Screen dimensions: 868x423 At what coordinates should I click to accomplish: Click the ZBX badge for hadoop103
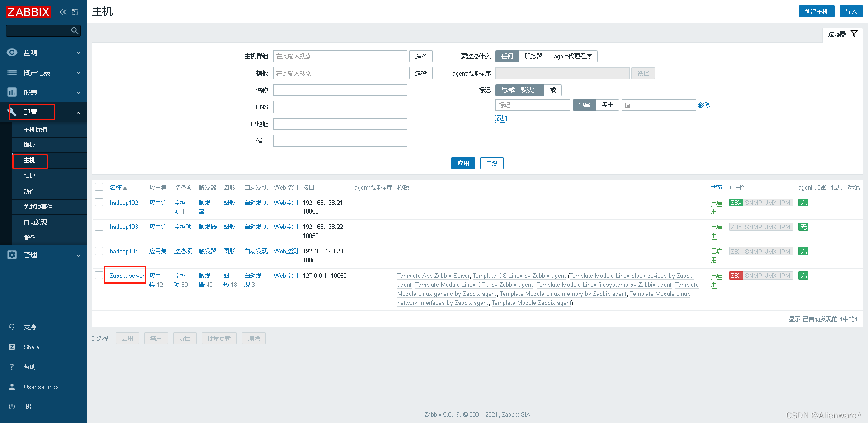click(x=736, y=227)
